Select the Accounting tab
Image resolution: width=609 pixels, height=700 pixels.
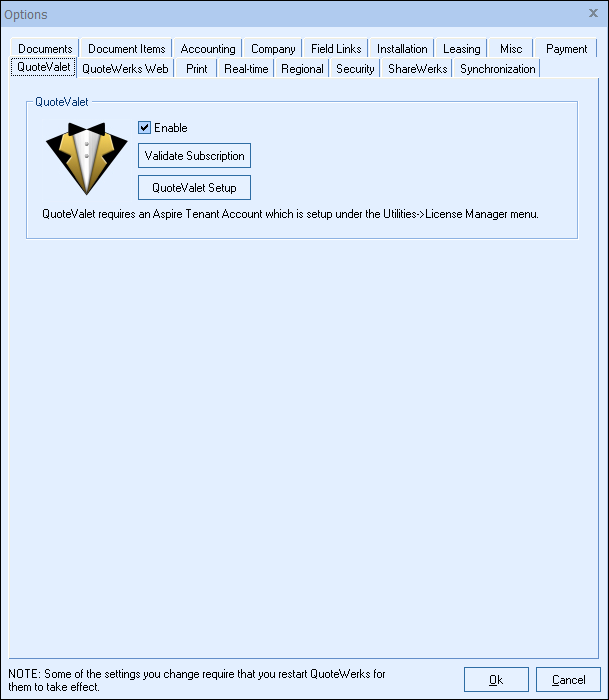pos(208,49)
